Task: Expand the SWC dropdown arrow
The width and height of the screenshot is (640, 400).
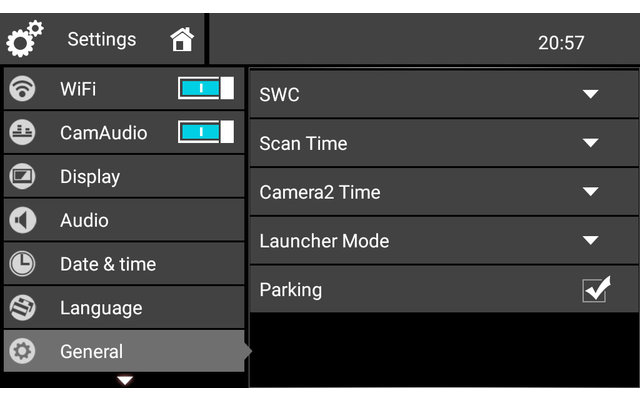Action: 590,94
